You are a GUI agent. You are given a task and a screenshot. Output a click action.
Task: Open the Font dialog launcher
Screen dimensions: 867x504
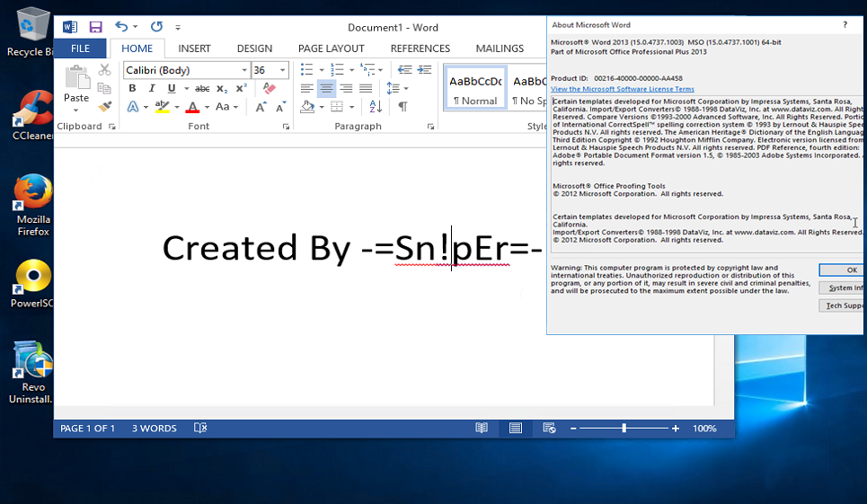click(286, 127)
